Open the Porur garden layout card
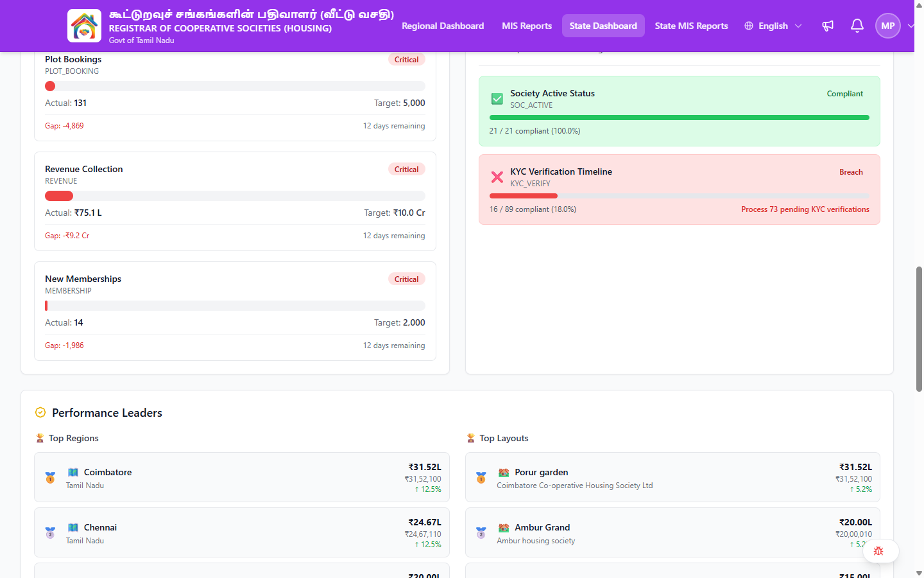This screenshot has height=578, width=924. point(672,477)
